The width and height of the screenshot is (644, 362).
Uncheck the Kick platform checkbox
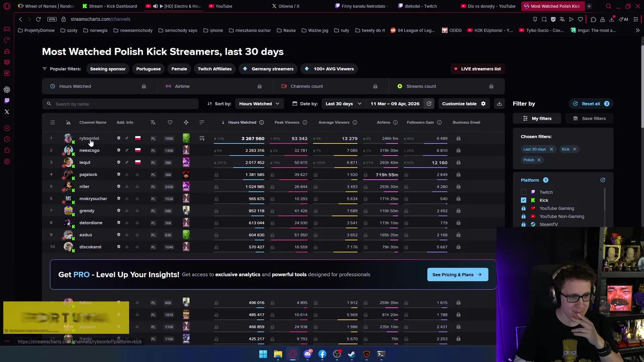click(523, 200)
